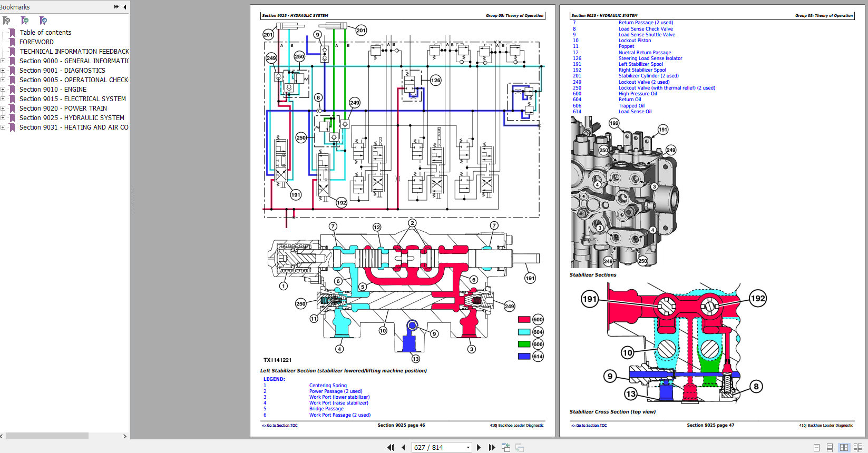
Task: Open the FOREWORD bookmark
Action: click(x=36, y=42)
